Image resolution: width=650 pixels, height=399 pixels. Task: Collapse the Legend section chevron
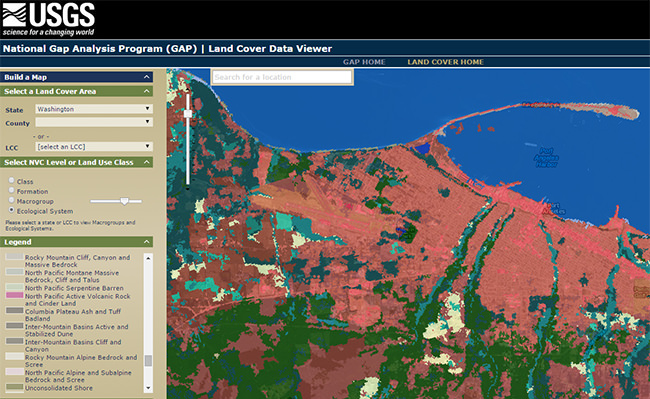pyautogui.click(x=147, y=242)
